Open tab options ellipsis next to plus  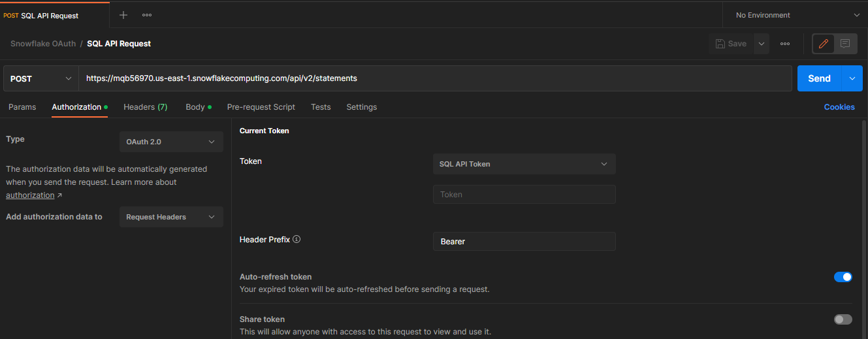(x=147, y=15)
